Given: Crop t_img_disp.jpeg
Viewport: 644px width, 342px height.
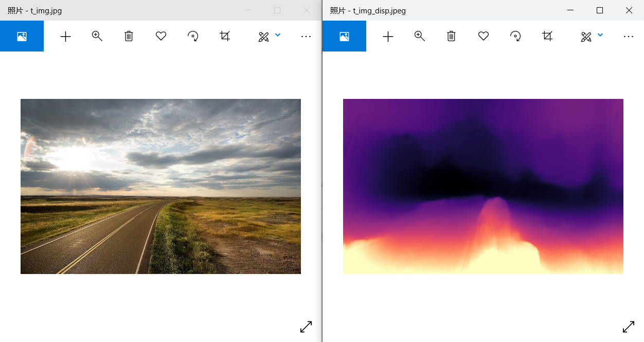Looking at the screenshot, I should coord(547,36).
